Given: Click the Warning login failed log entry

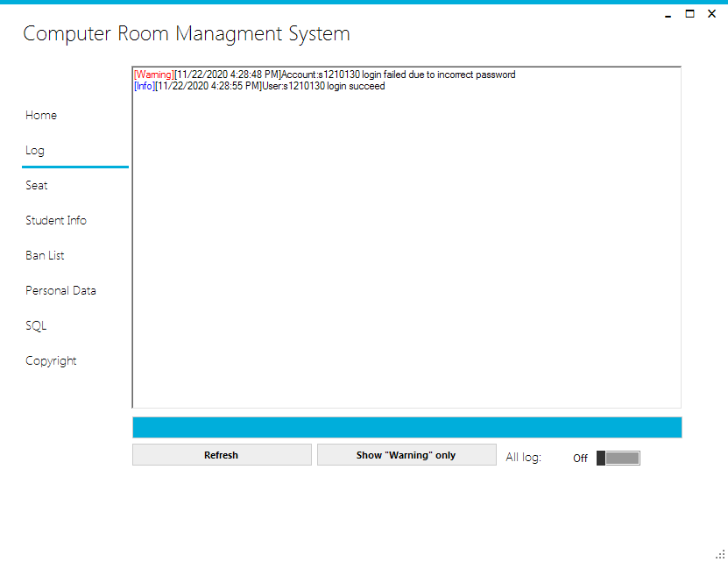Looking at the screenshot, I should point(324,75).
